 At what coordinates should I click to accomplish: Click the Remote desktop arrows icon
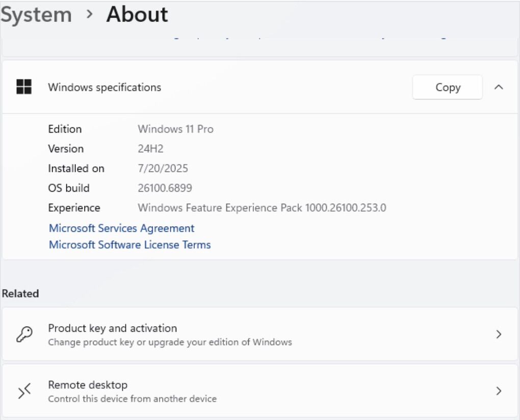tap(24, 391)
